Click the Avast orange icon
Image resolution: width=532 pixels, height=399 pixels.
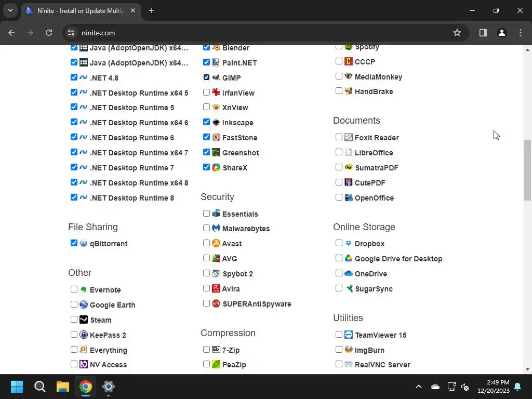click(216, 243)
